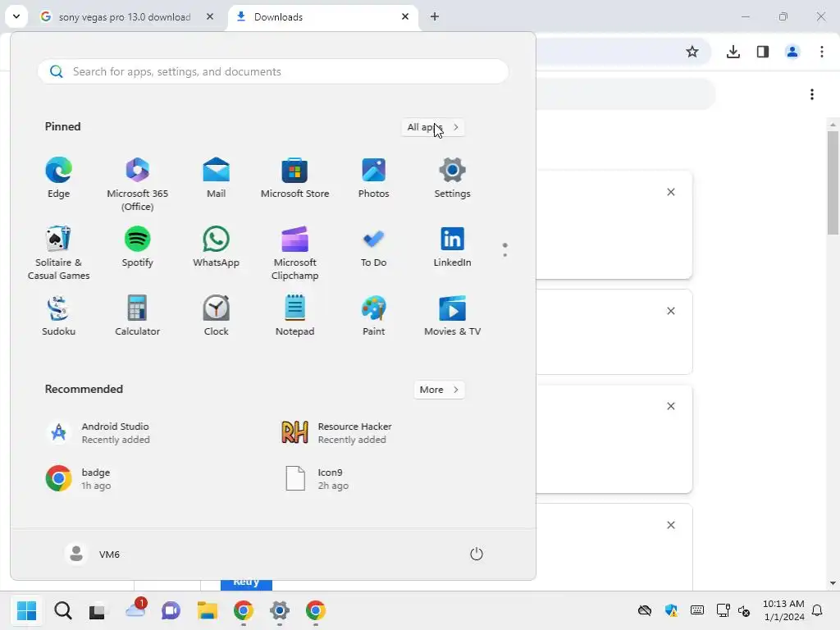Go to next page of pinned apps
Image resolution: width=840 pixels, height=630 pixels.
pos(504,255)
